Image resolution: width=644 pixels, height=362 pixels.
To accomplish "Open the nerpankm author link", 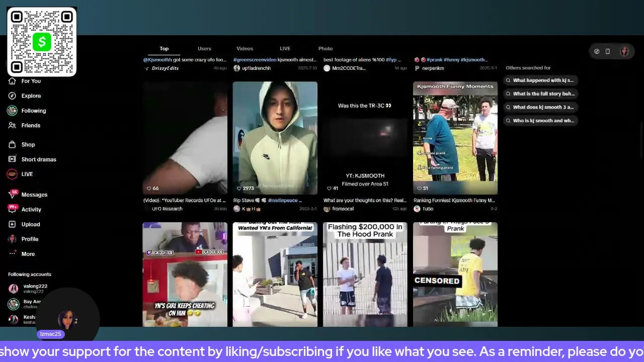I will (x=433, y=68).
